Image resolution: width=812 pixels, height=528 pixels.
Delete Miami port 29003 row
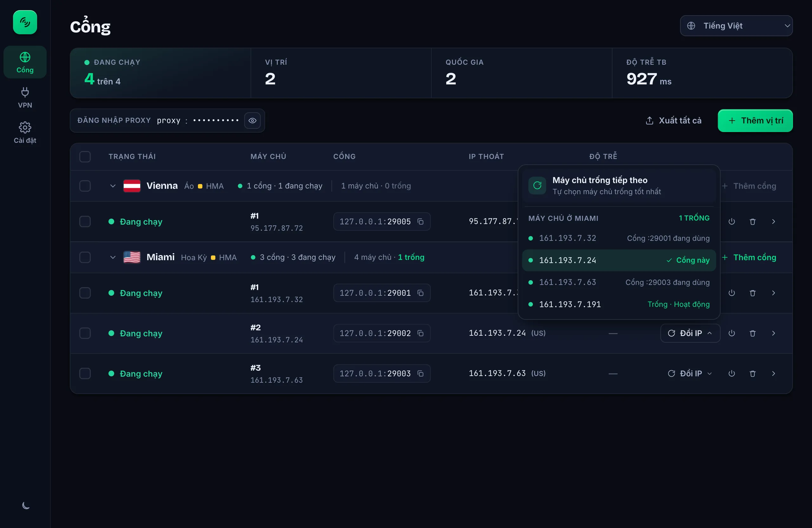tap(752, 373)
